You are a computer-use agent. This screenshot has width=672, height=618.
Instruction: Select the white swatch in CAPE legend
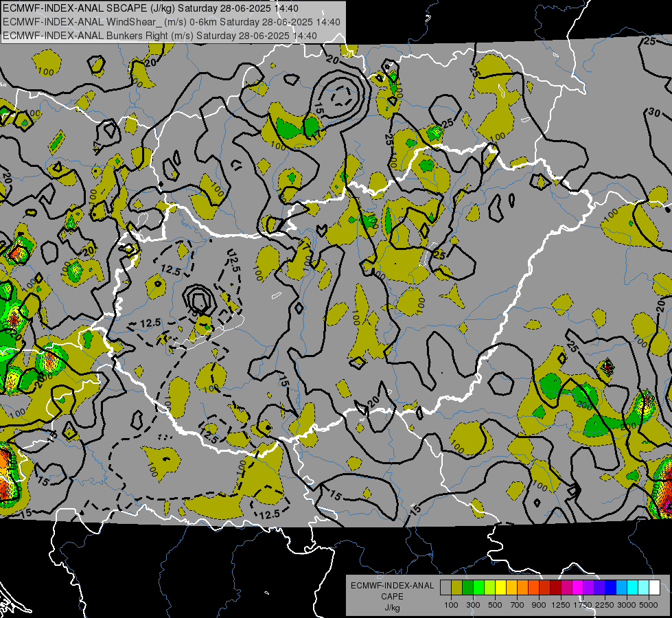(x=654, y=588)
